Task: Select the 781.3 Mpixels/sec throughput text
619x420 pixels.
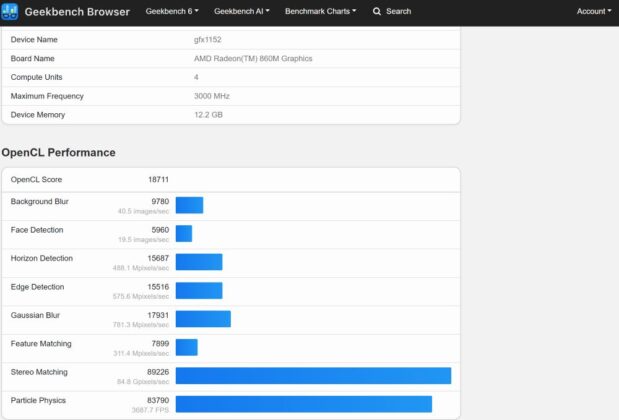Action: [x=141, y=325]
